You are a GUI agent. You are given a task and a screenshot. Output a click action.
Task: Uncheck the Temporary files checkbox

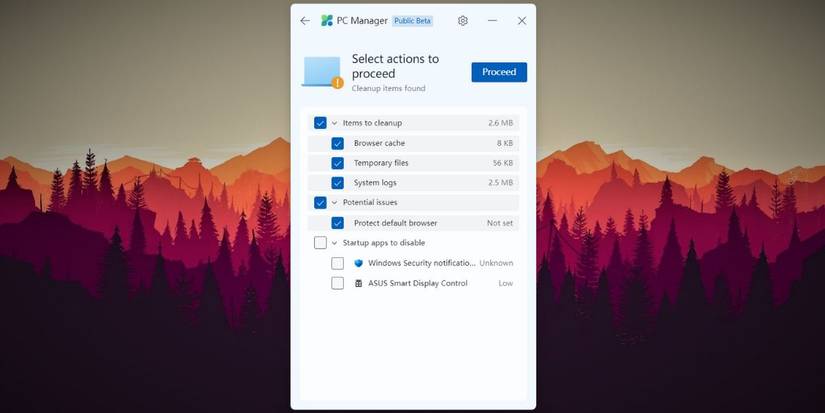[337, 163]
